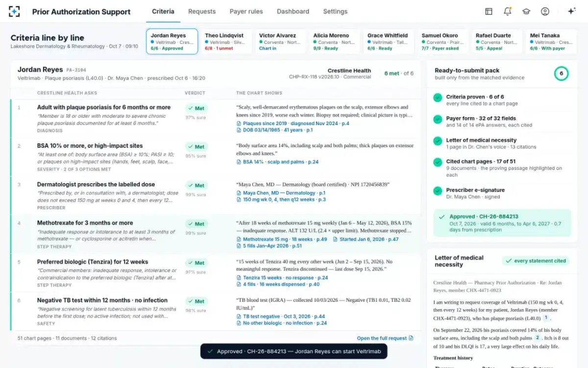Open 5 fills Jan–Apr 2026 citation

point(269,246)
